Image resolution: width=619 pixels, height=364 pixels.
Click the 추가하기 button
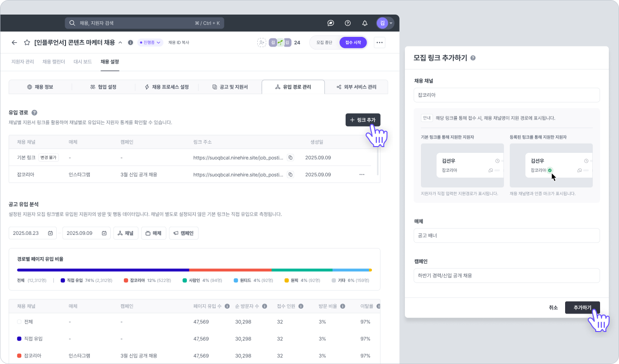click(583, 308)
